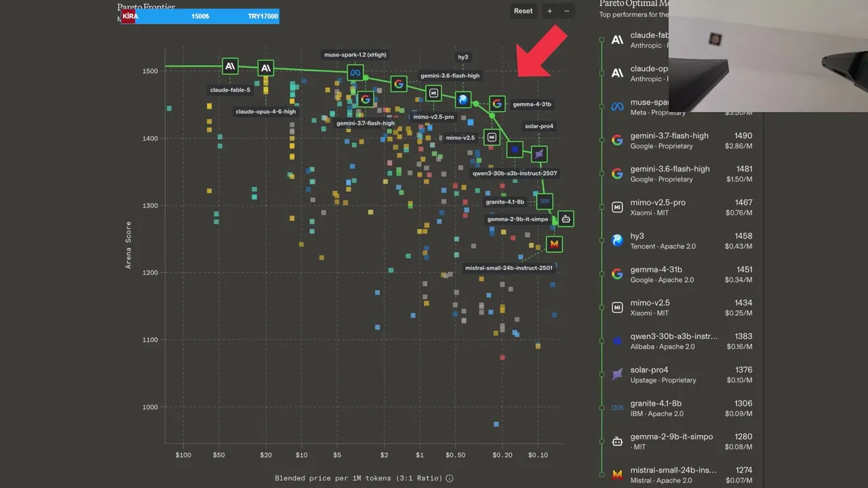This screenshot has width=868, height=488.
Task: Click the claude-opus-4-6-high label on the chart
Action: point(266,111)
